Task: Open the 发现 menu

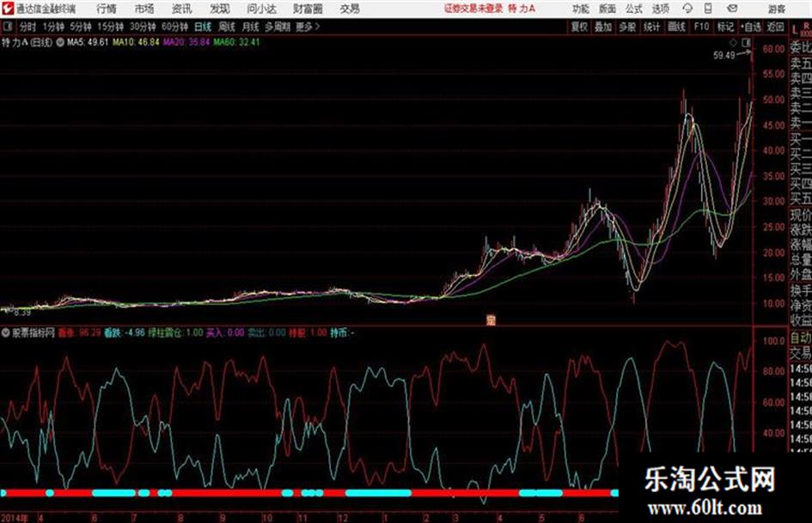Action: pyautogui.click(x=220, y=9)
